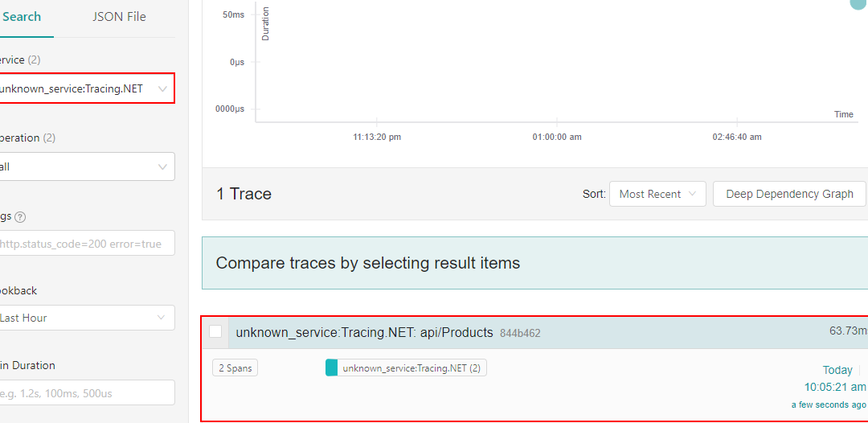Open the Deep Dependency Graph

tap(788, 194)
